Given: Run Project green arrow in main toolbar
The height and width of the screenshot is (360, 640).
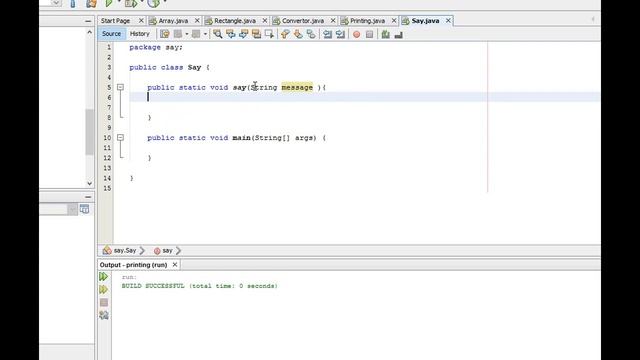Looking at the screenshot, I should click(109, 3).
